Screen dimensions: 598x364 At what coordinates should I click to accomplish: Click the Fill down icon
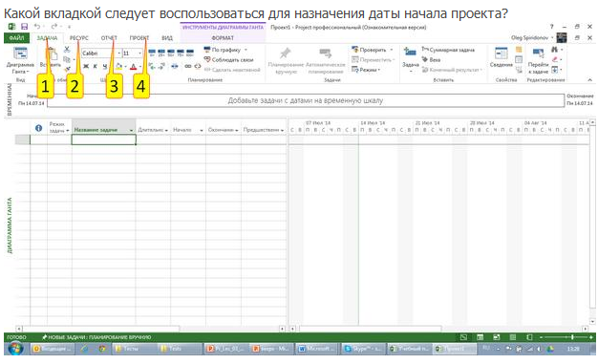(555, 70)
